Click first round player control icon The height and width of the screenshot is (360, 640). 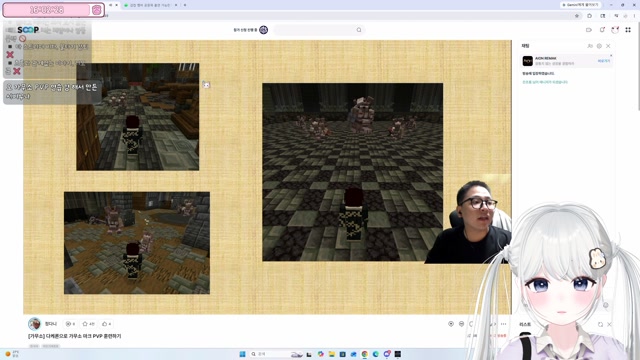451,324
